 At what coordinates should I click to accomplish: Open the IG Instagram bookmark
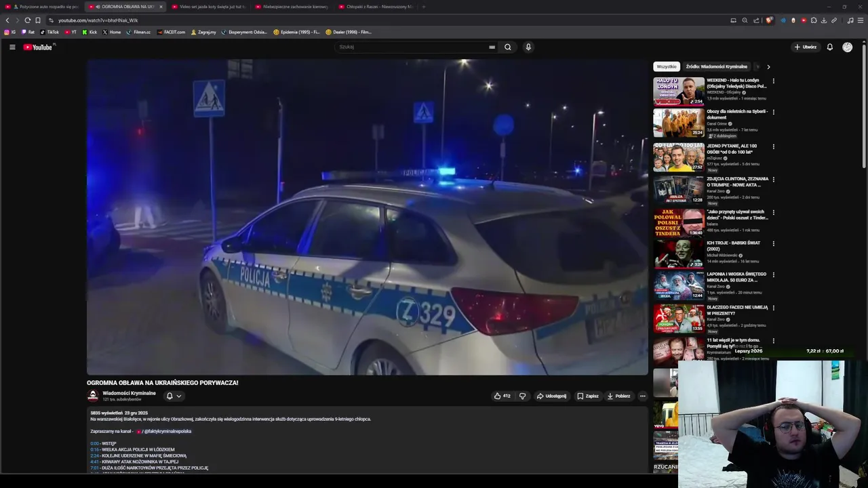coord(10,32)
